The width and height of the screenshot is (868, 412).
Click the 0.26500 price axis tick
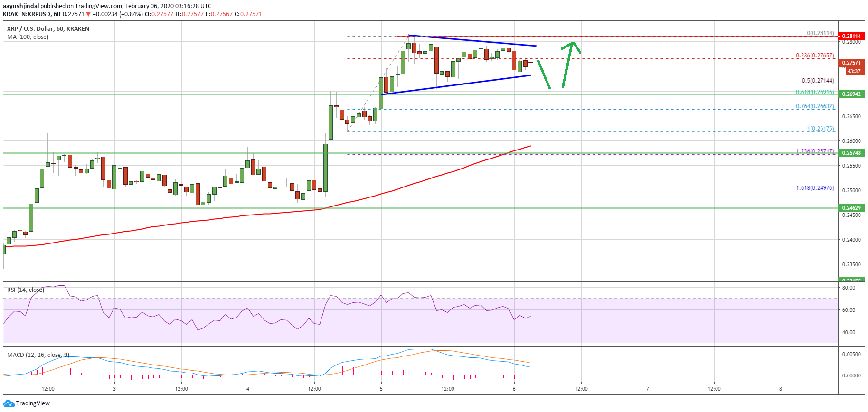click(x=851, y=116)
